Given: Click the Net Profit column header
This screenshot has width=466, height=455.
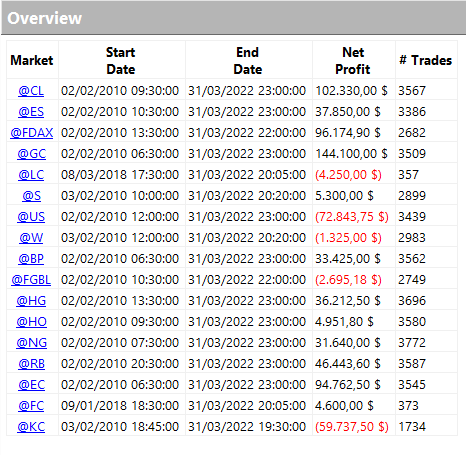Looking at the screenshot, I should (x=353, y=61).
